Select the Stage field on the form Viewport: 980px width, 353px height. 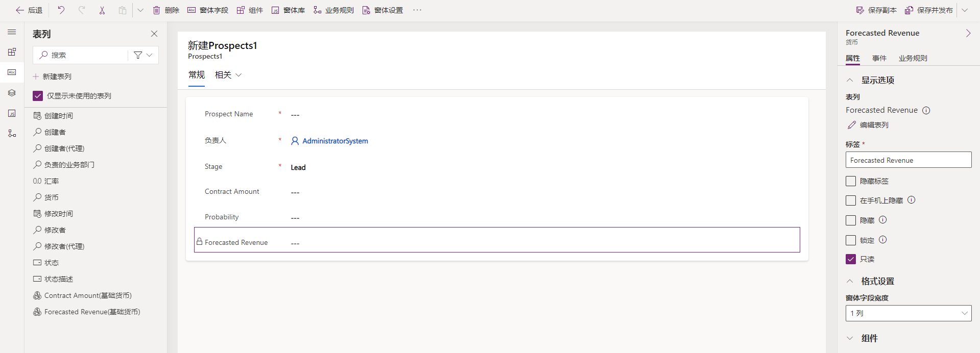coord(497,167)
